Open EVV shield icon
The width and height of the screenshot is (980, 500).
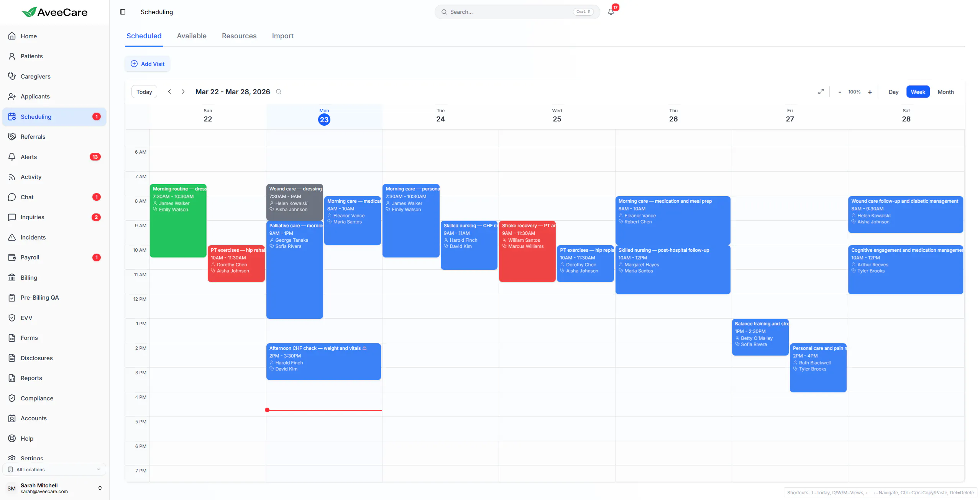coord(12,318)
